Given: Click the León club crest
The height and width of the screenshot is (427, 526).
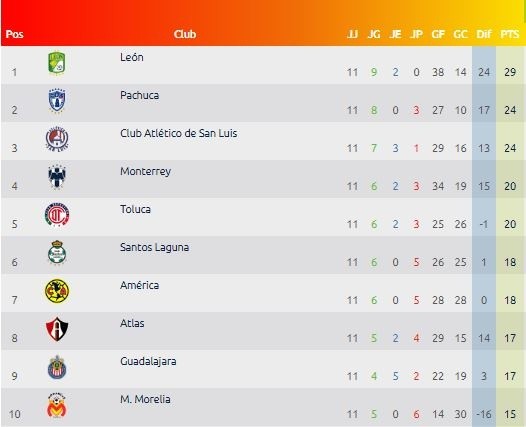Looking at the screenshot, I should point(56,63).
